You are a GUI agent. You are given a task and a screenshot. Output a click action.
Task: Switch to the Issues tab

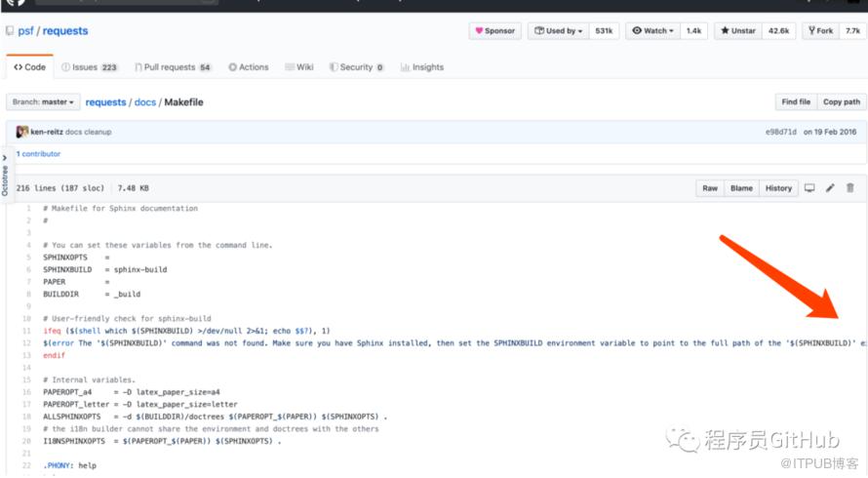pyautogui.click(x=89, y=67)
